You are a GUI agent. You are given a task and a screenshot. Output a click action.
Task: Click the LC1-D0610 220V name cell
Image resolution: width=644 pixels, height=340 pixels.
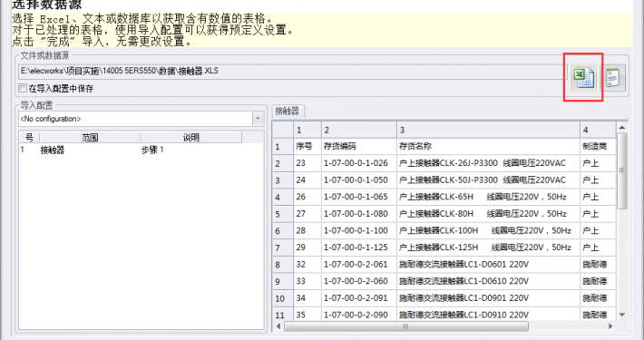[488, 281]
